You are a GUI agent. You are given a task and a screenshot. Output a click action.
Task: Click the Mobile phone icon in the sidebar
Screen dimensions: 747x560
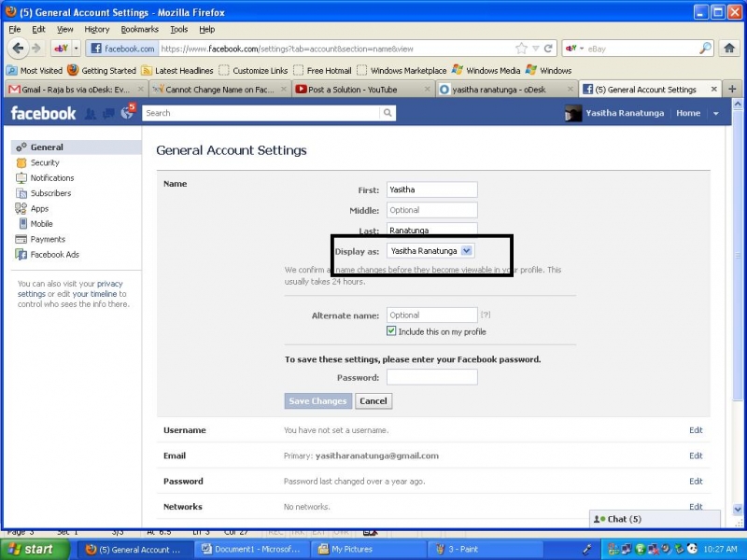click(x=21, y=224)
